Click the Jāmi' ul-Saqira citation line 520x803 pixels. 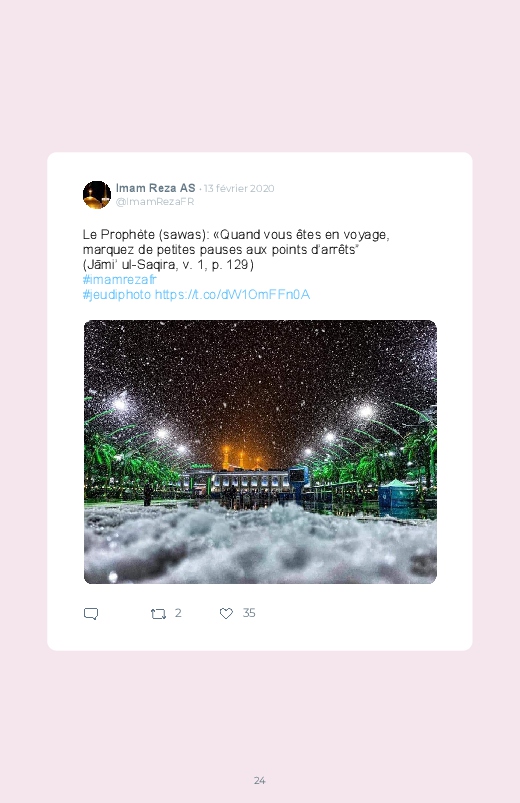tap(168, 265)
